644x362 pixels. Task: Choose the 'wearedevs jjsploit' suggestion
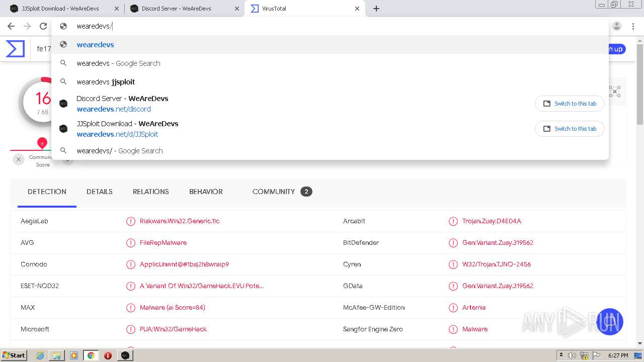pos(330,82)
